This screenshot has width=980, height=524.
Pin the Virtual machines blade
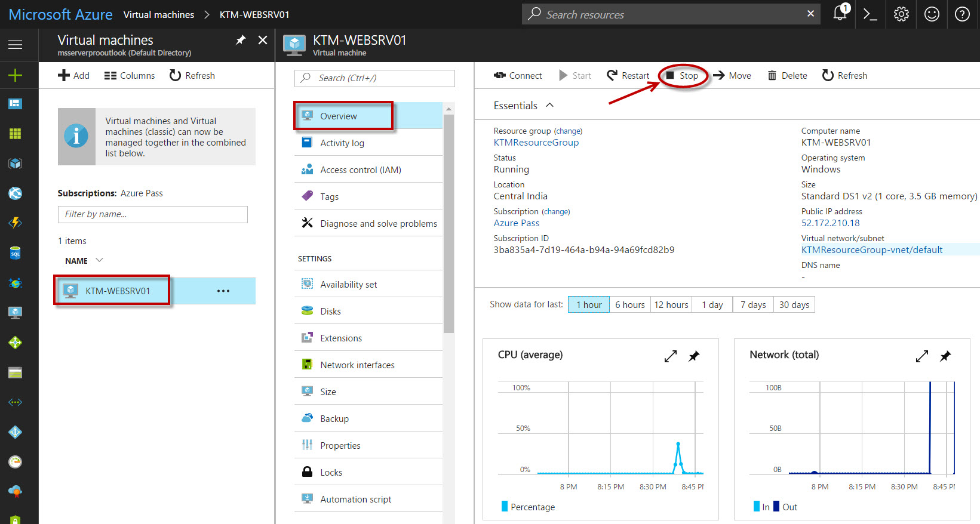point(241,40)
